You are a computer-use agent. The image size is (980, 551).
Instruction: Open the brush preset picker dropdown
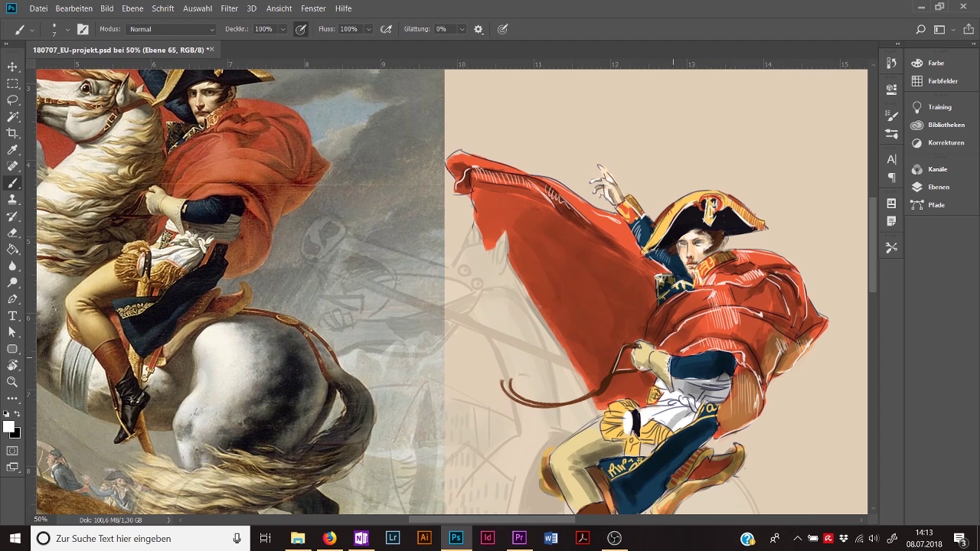coord(67,29)
